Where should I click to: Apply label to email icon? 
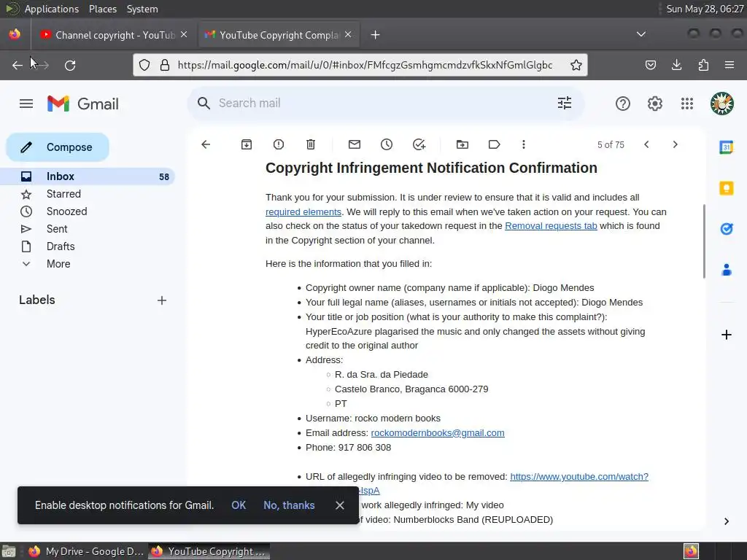pos(494,144)
